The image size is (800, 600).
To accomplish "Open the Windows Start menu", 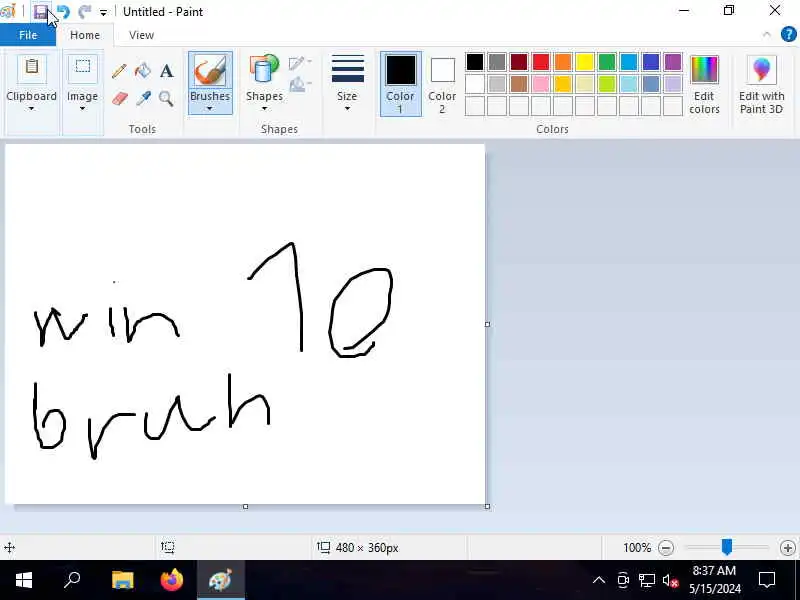I will pyautogui.click(x=23, y=580).
